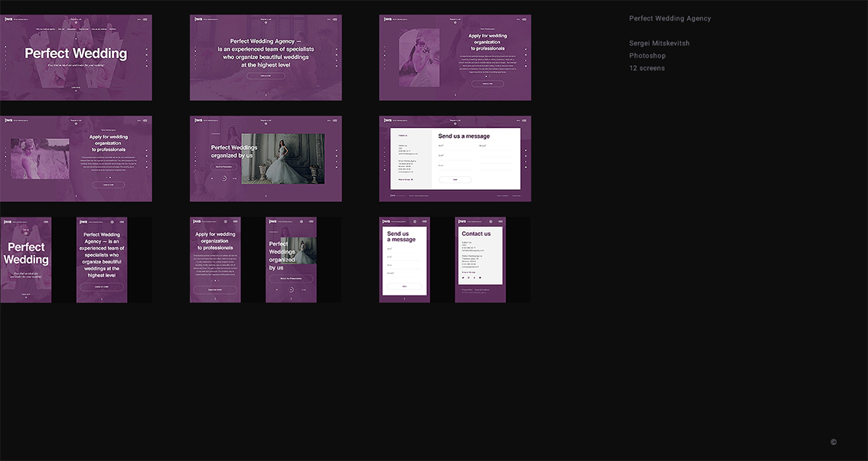Open the desktop 'Apply for wedding organization' screen with field photo

(x=76, y=159)
